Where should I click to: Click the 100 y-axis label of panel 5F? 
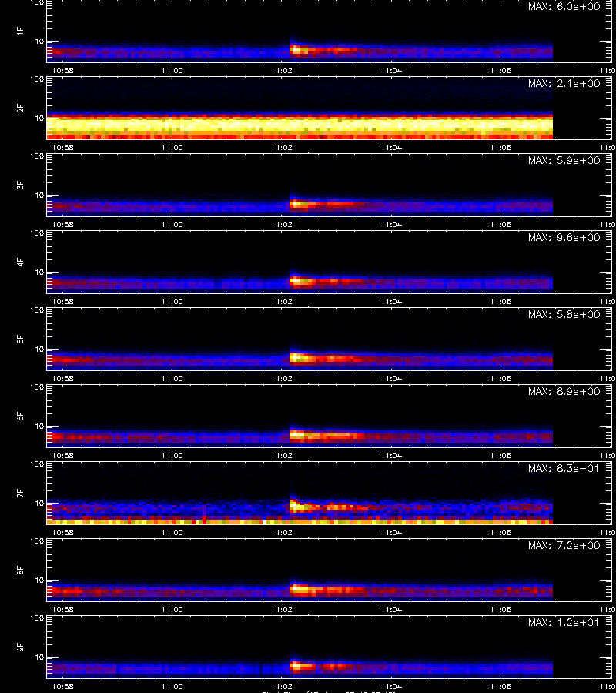coord(37,310)
